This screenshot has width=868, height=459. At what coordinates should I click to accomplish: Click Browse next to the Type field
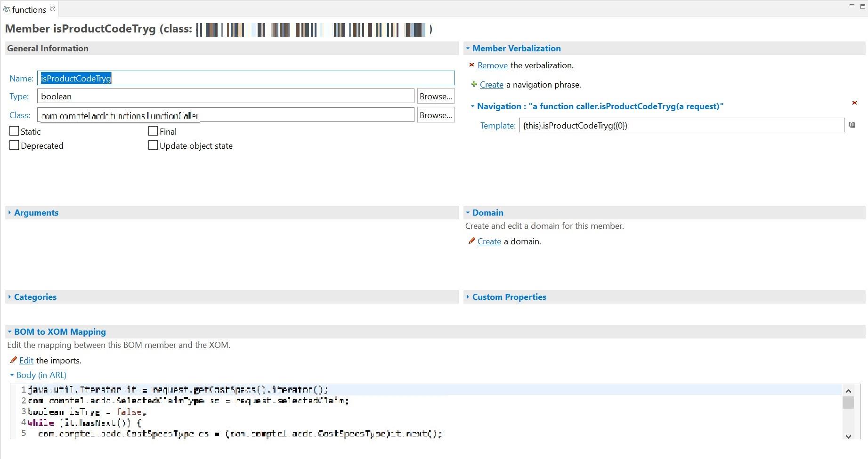click(x=435, y=96)
